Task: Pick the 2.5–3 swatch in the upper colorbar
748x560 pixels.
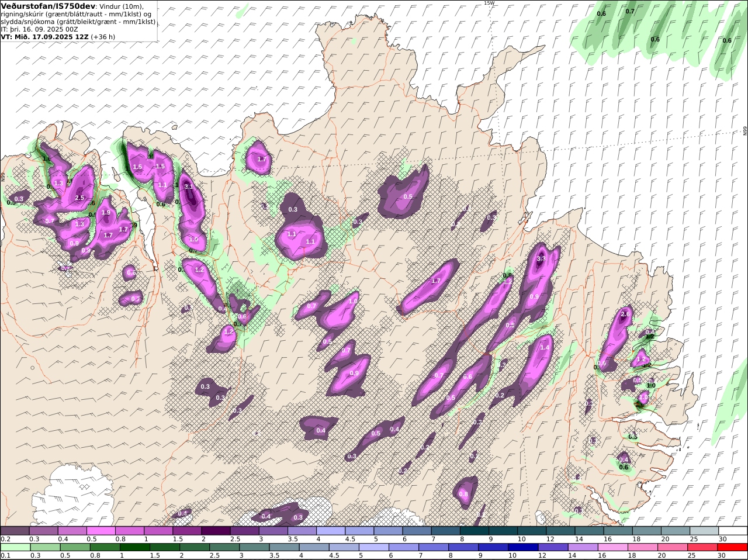Action: pyautogui.click(x=244, y=530)
